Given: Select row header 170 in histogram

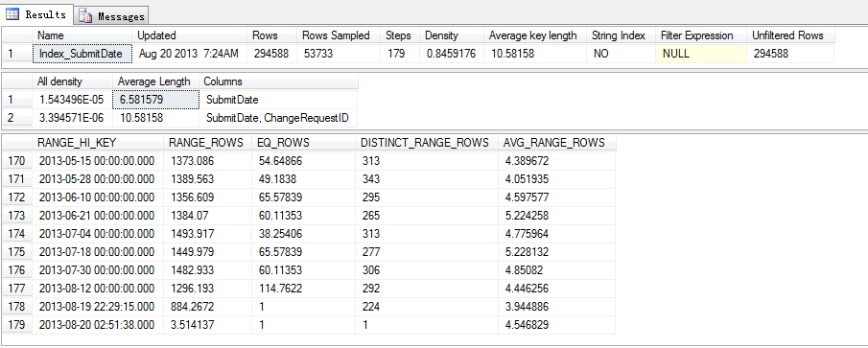Looking at the screenshot, I should point(17,161).
